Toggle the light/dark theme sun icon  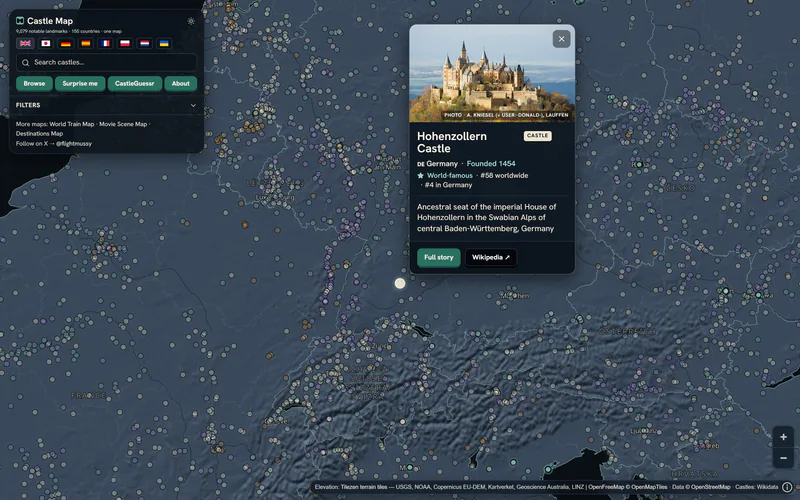tap(191, 21)
